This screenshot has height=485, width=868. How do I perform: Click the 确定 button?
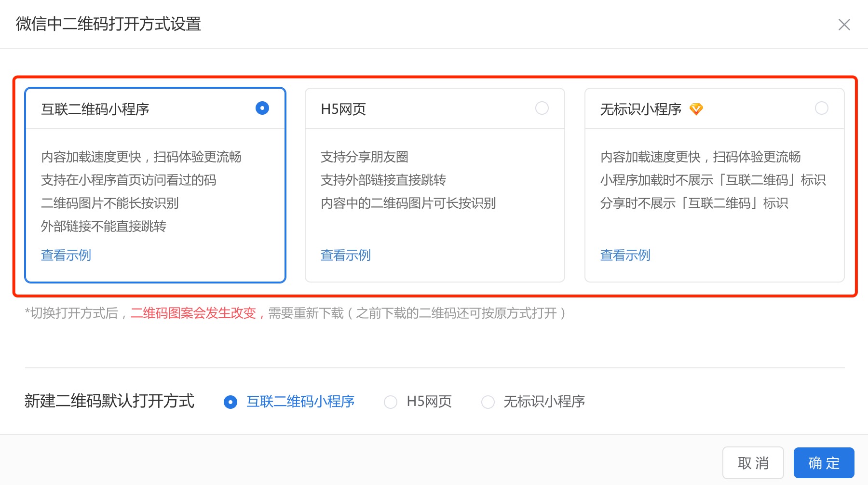(x=824, y=463)
